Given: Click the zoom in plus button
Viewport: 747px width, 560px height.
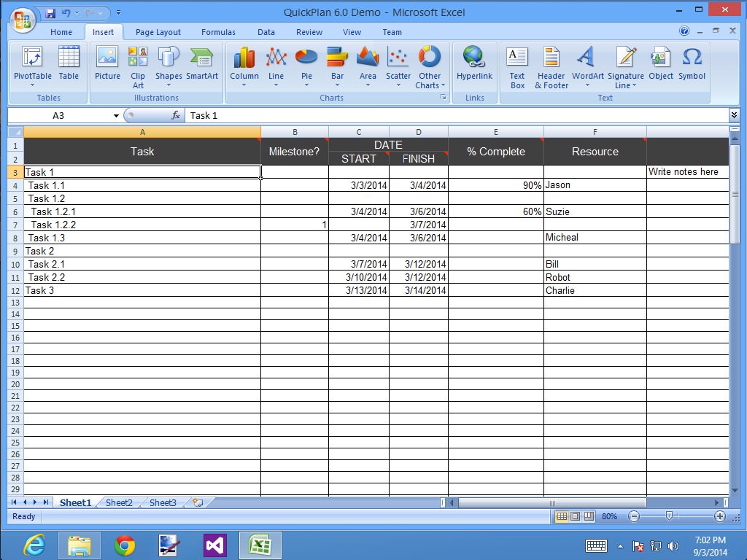Looking at the screenshot, I should pyautogui.click(x=720, y=516).
